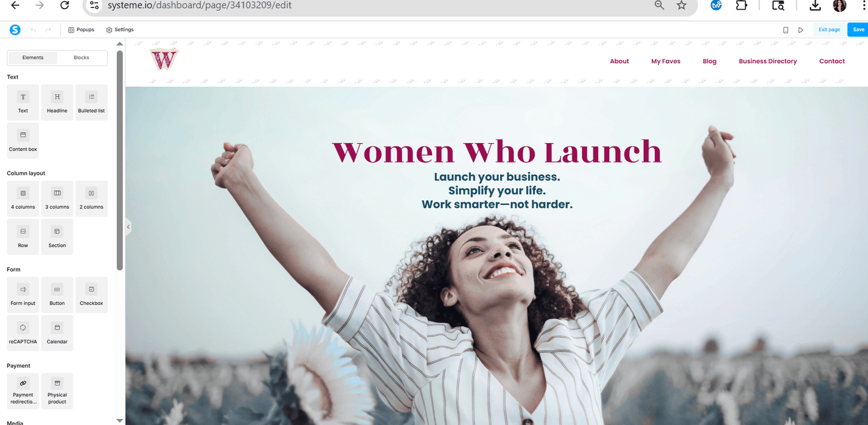Select the Bulleted list element
868x425 pixels.
(x=91, y=102)
